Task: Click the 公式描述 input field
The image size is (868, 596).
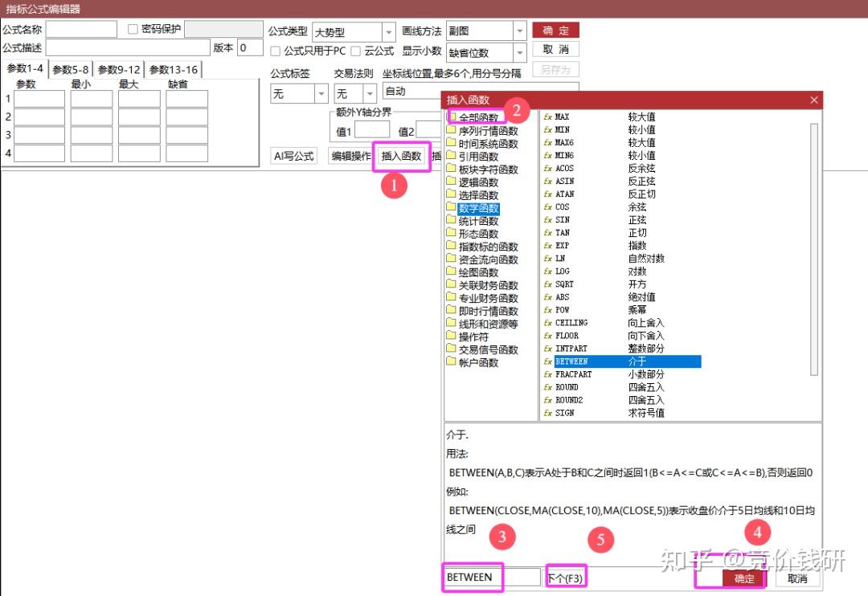Action: (128, 47)
